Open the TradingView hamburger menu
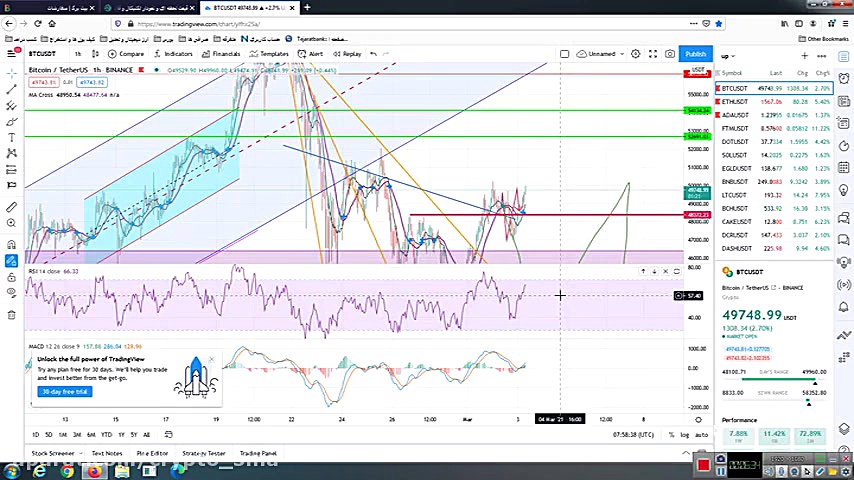854x480 pixels. (x=11, y=53)
